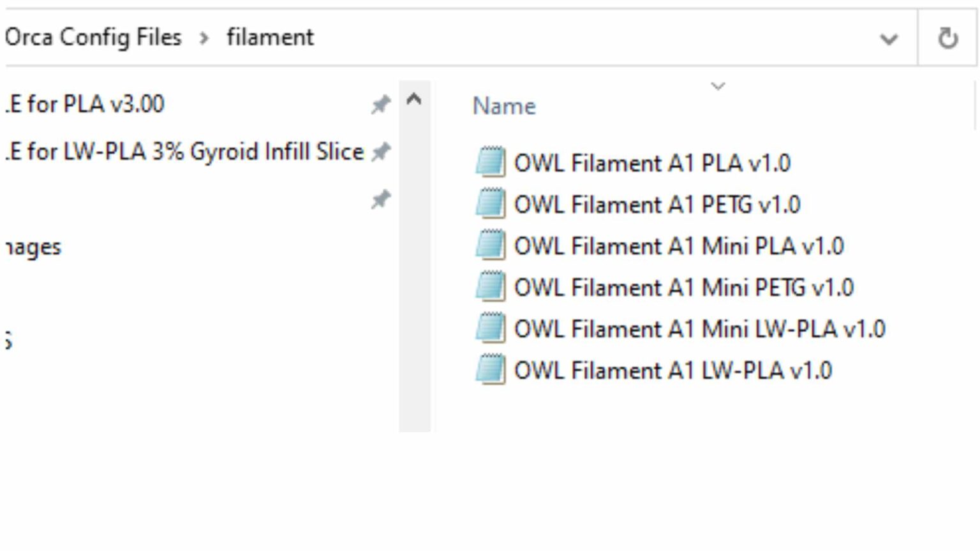Click pin icon beside LW-PLA Gyroid Infill entry
The width and height of the screenshot is (980, 551).
(x=380, y=152)
